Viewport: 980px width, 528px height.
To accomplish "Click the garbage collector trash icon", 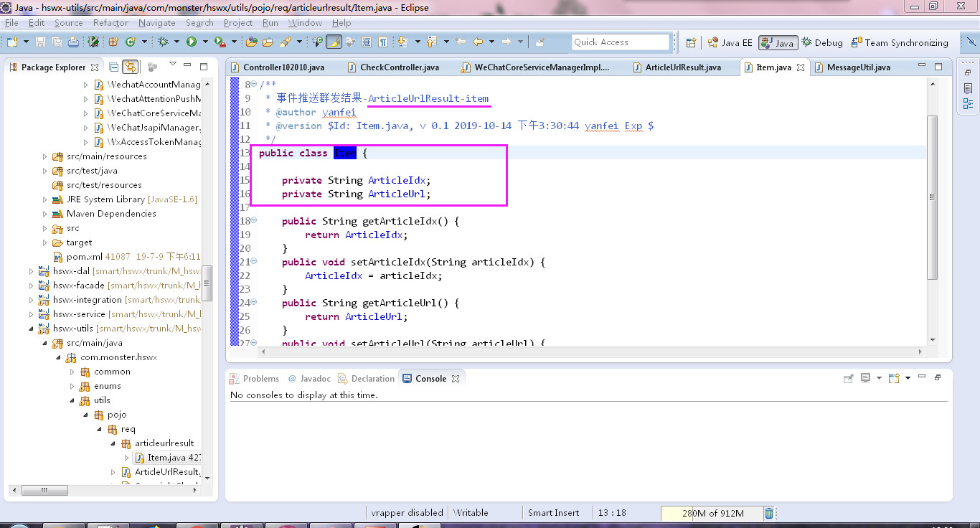I will point(769,513).
